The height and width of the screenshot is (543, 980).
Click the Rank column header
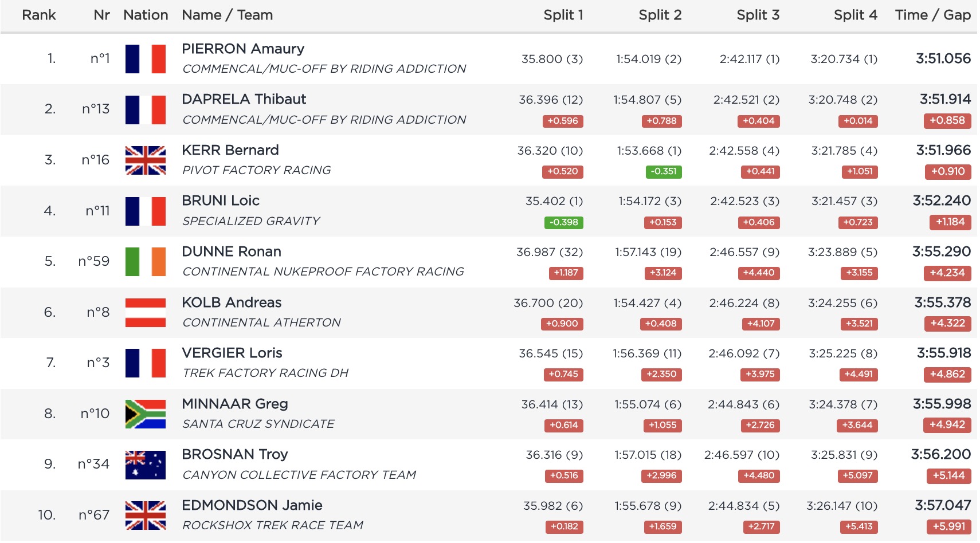click(x=39, y=15)
